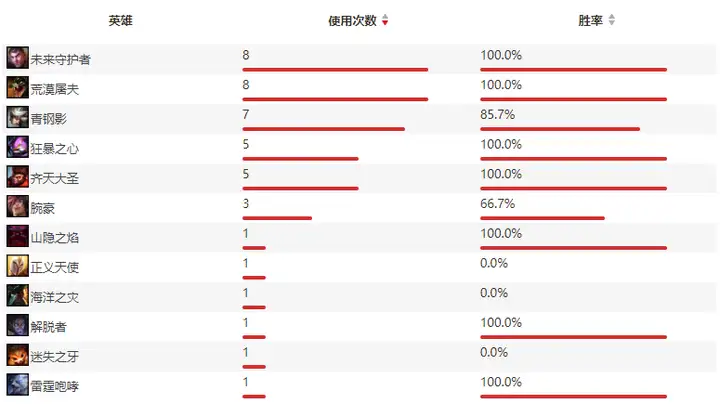Click the 使用次数 column header
This screenshot has height=404, width=720.
tap(352, 21)
